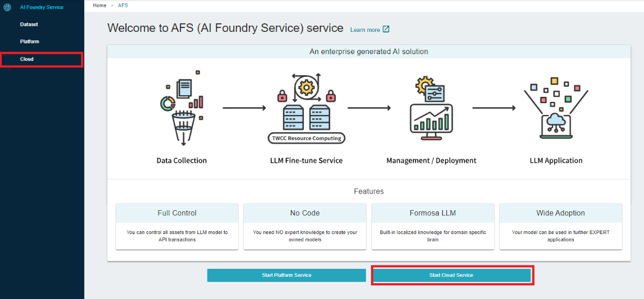Open the Learn more link

[x=365, y=30]
